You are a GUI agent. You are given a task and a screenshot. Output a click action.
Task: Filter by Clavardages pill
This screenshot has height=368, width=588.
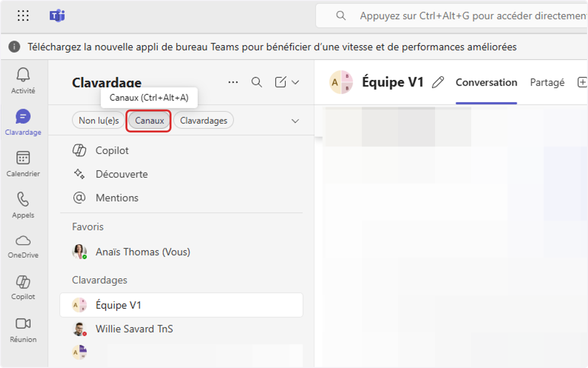203,120
